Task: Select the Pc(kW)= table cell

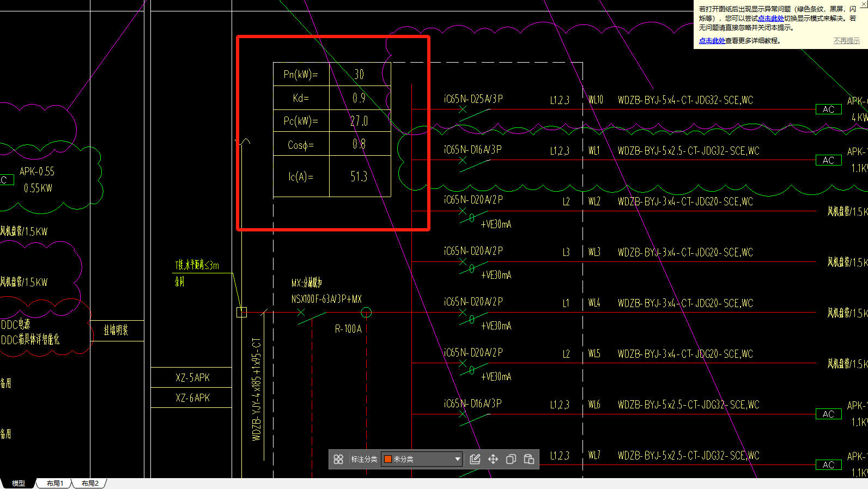Action: click(301, 121)
